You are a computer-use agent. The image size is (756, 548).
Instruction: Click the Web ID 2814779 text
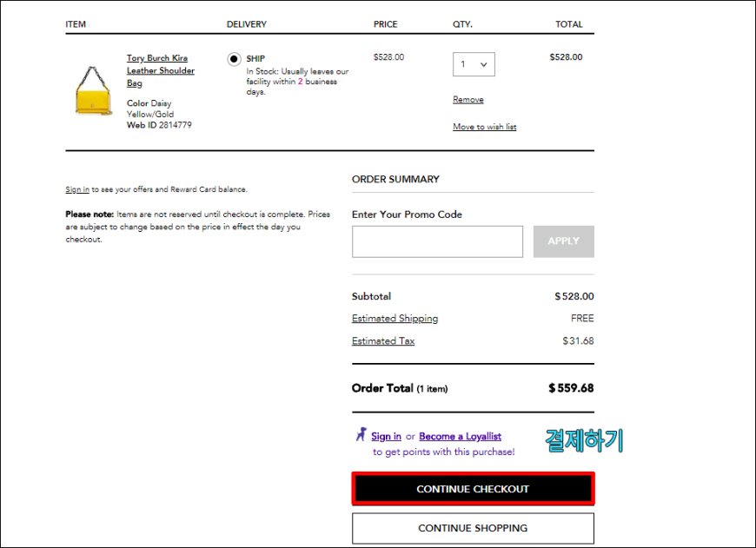[x=159, y=125]
